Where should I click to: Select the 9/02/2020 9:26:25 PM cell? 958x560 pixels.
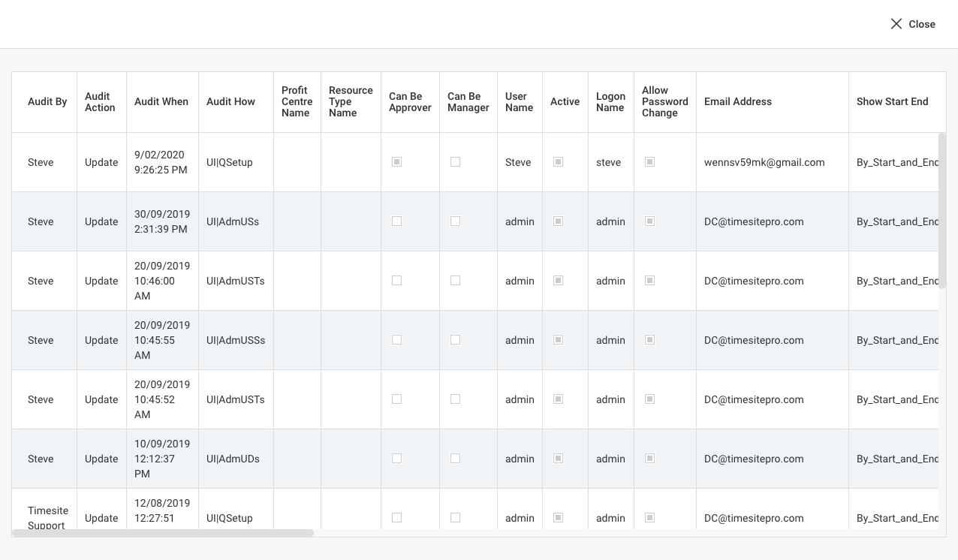pyautogui.click(x=161, y=162)
